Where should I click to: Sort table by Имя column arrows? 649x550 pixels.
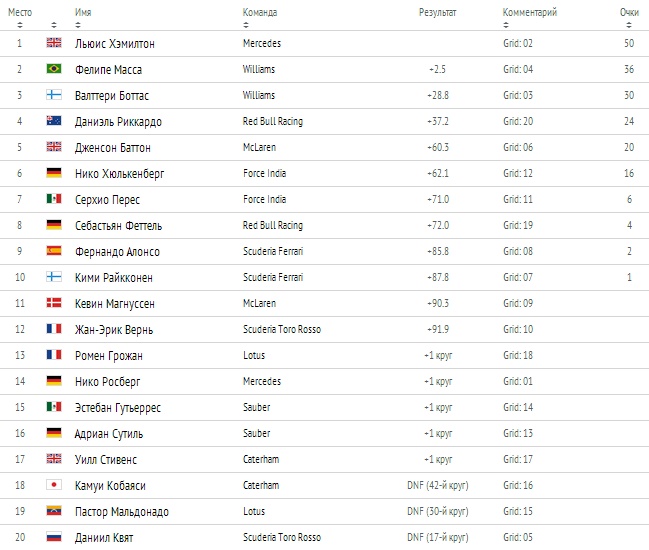tap(78, 25)
